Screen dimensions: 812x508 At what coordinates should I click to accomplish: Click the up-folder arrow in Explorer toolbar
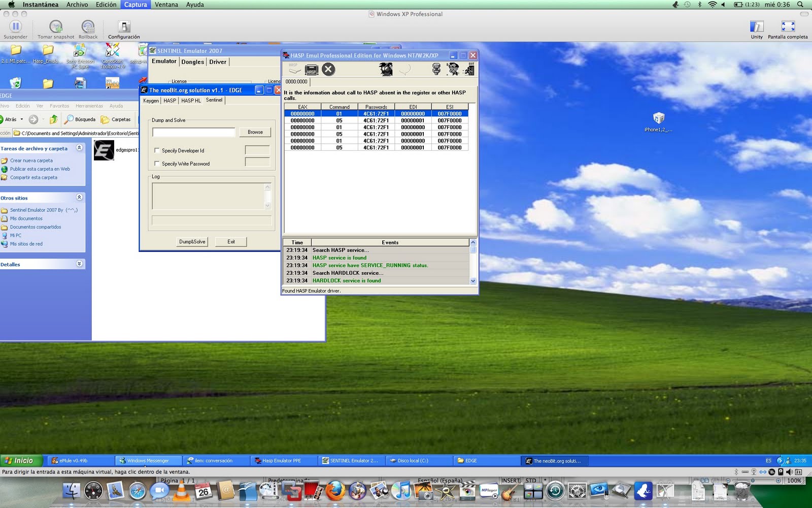53,119
